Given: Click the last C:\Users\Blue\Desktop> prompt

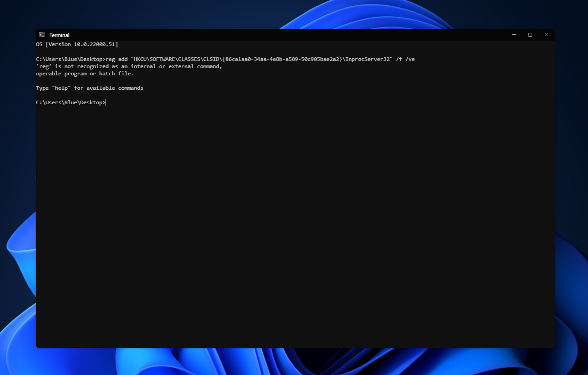Looking at the screenshot, I should pos(71,102).
